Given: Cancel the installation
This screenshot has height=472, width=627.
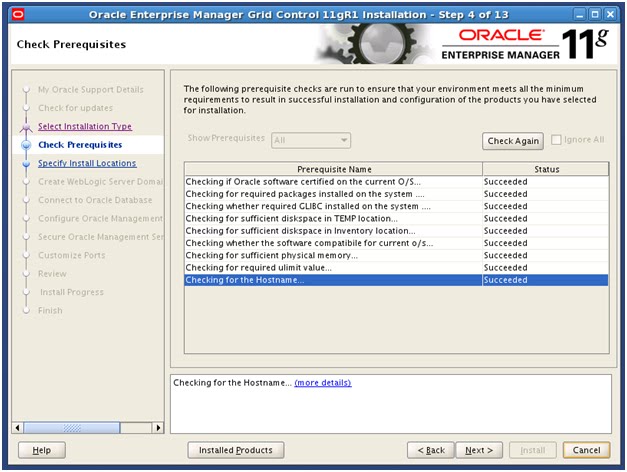Looking at the screenshot, I should point(586,450).
